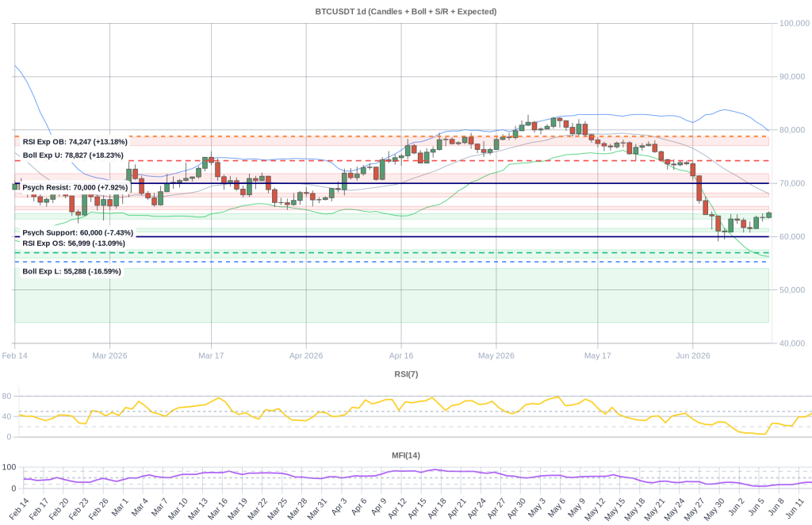Click the 70,000 price axis label
The image size is (812, 525).
(792, 183)
